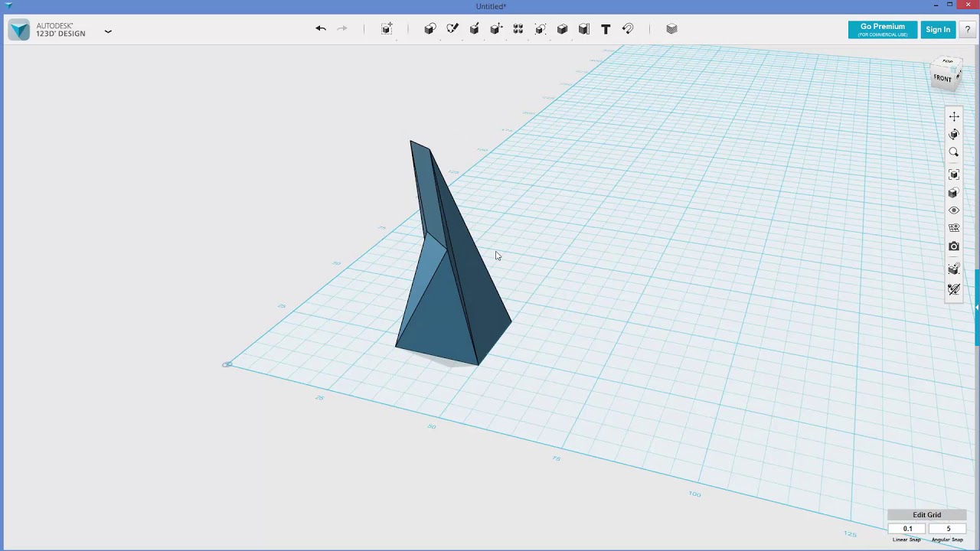This screenshot has height=551, width=980.
Task: Click the FRONT face of the view cube
Action: tap(942, 78)
